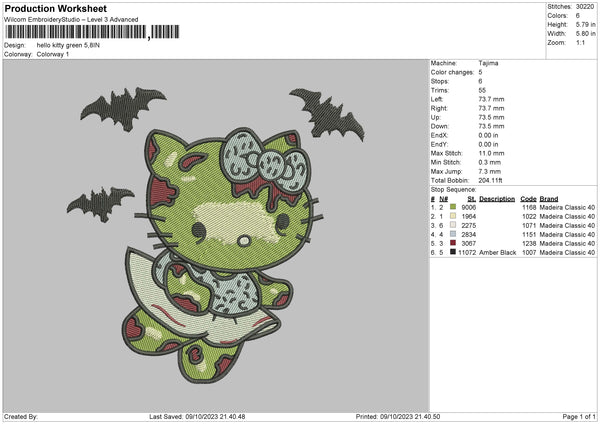Click the 'Description' column header

497,199
